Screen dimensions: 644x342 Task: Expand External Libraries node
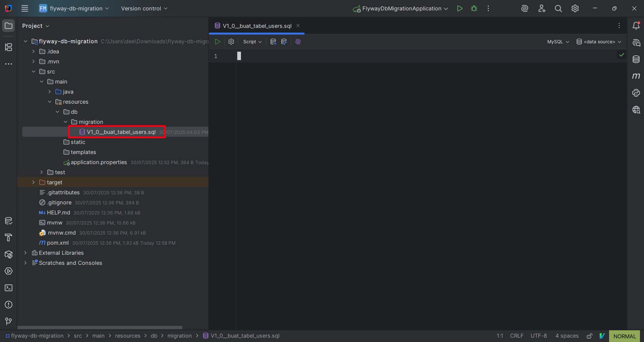pyautogui.click(x=26, y=253)
